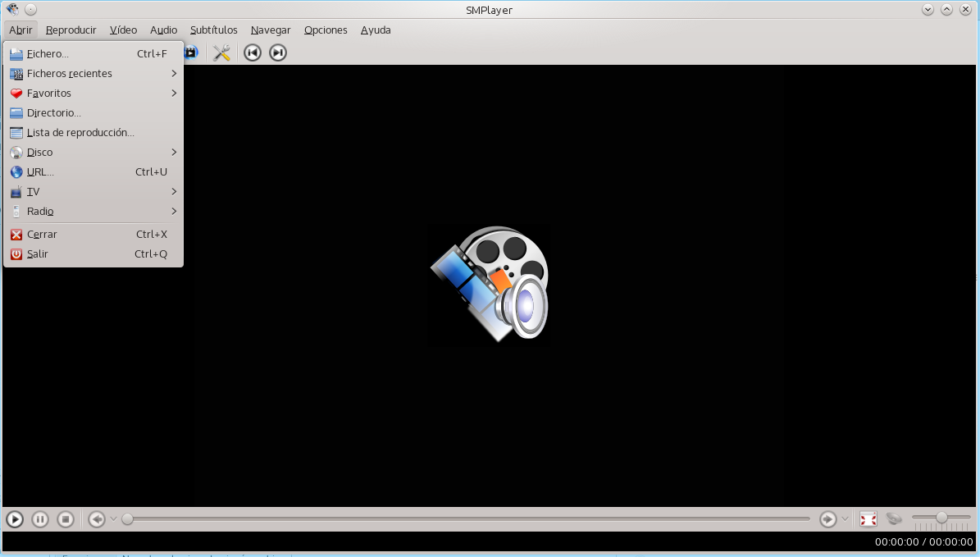Open the Reproducir menu
This screenshot has height=557, width=980.
click(x=71, y=30)
